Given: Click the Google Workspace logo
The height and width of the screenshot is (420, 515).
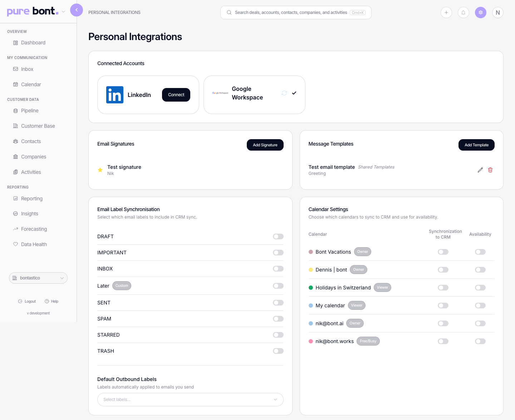Looking at the screenshot, I should tap(220, 93).
